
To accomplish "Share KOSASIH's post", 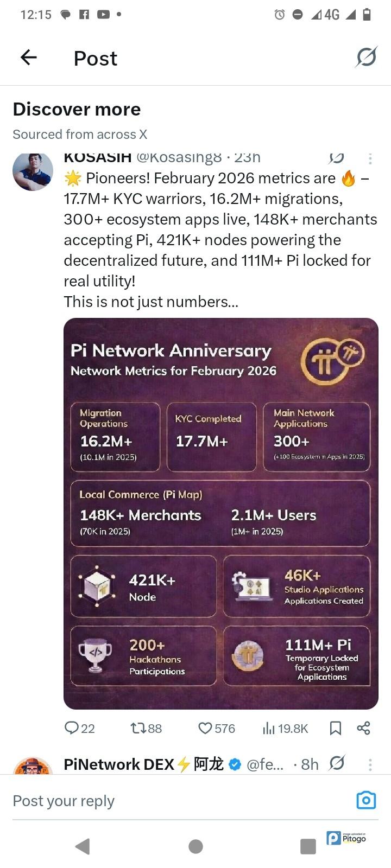I will [x=363, y=727].
